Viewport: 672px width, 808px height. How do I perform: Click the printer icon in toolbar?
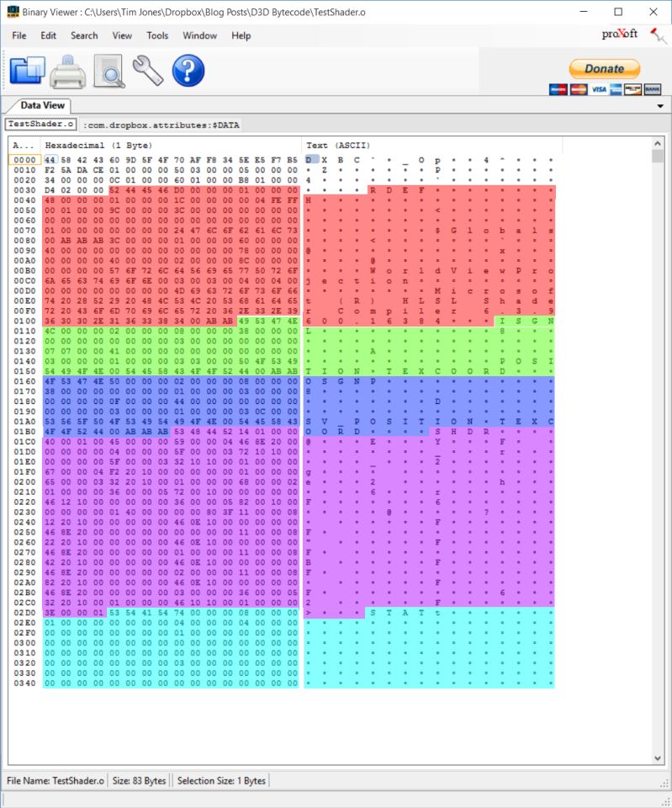pyautogui.click(x=67, y=71)
